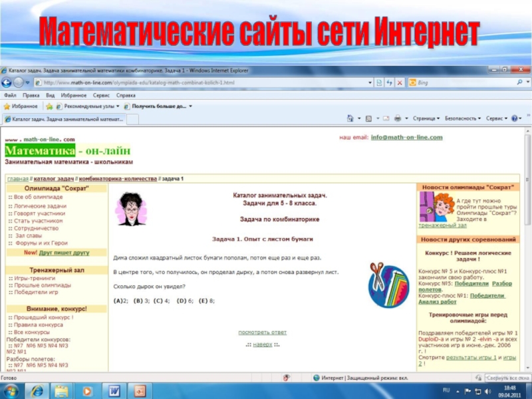Screen dimensions: 532x399
Task: Click the browser Back arrow button
Action: pos(6,82)
